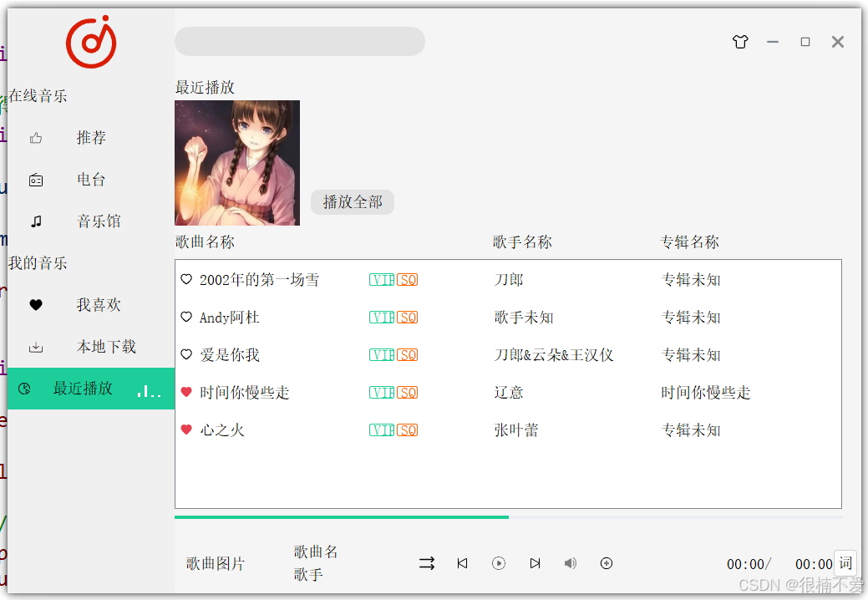Viewport: 868px width, 600px height.
Task: Click the radio icon beside 电台
Action: coord(36,180)
